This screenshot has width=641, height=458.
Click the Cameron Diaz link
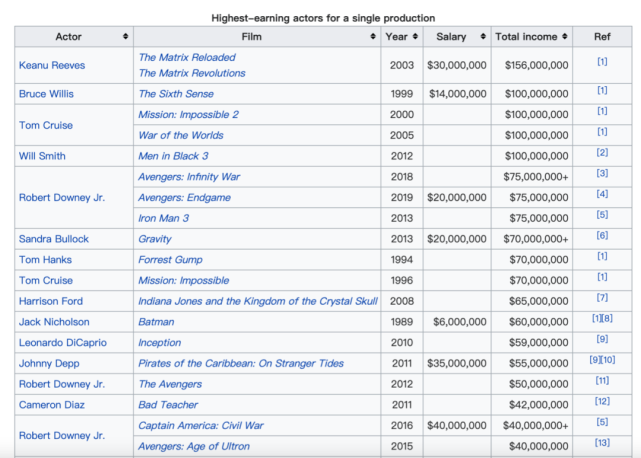[52, 405]
